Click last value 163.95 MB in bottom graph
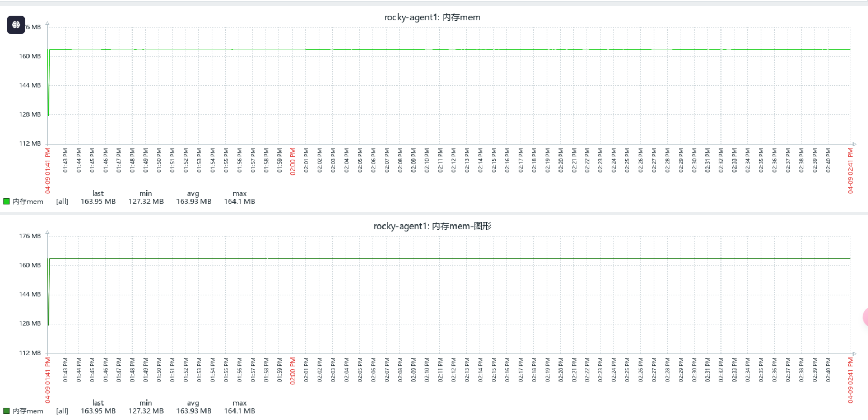This screenshot has height=420, width=868. pyautogui.click(x=98, y=411)
